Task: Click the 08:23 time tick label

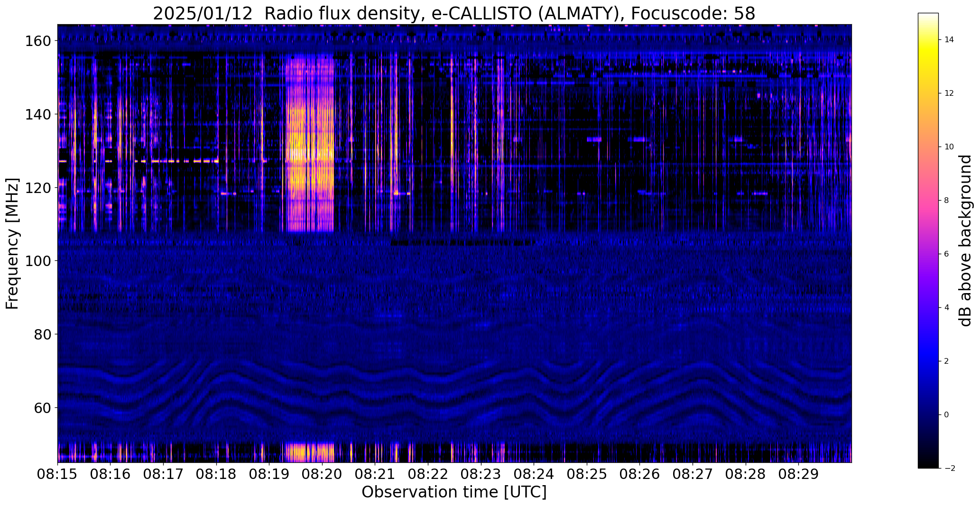Action: tap(481, 474)
